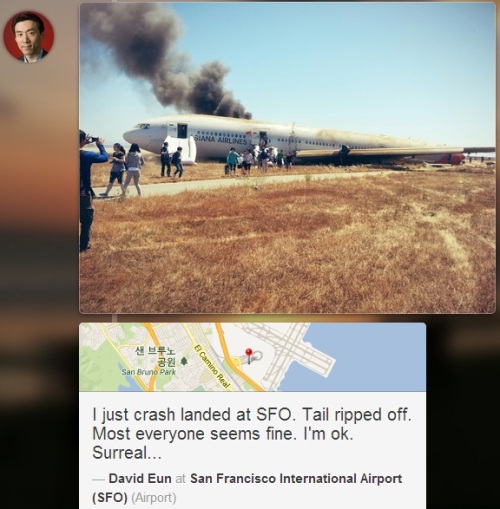The width and height of the screenshot is (500, 509).
Task: Select the park tree icon on map
Action: pyautogui.click(x=183, y=361)
